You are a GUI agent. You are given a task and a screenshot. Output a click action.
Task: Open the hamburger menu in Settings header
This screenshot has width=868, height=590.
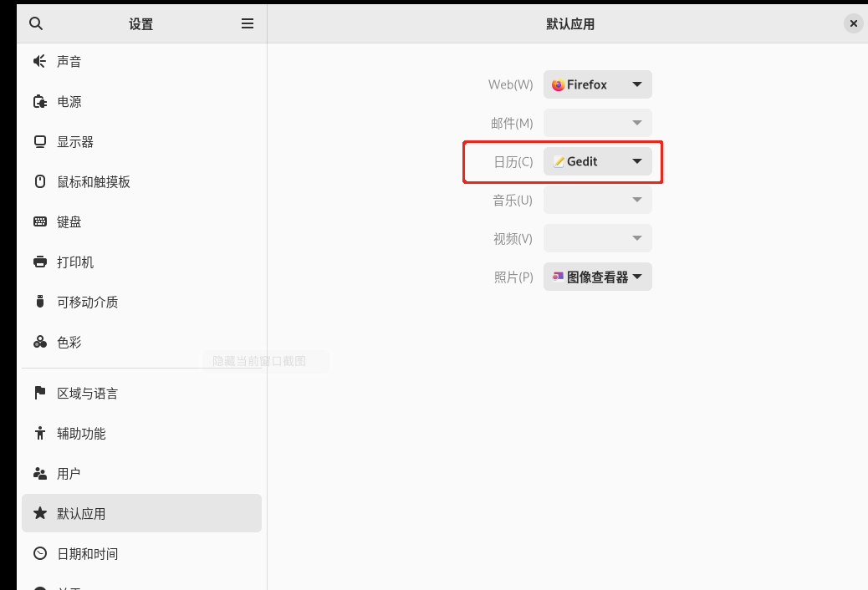click(x=248, y=23)
